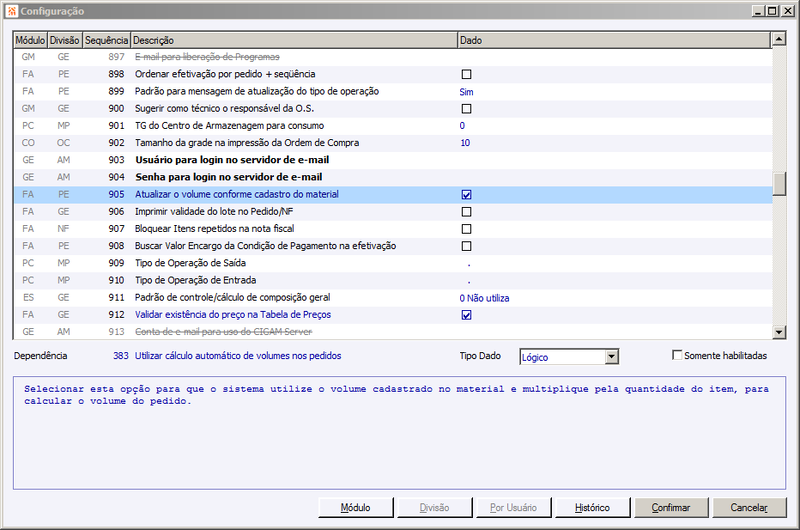
Task: Select row 901 TG do Centro de Armazenagem
Action: pos(393,126)
